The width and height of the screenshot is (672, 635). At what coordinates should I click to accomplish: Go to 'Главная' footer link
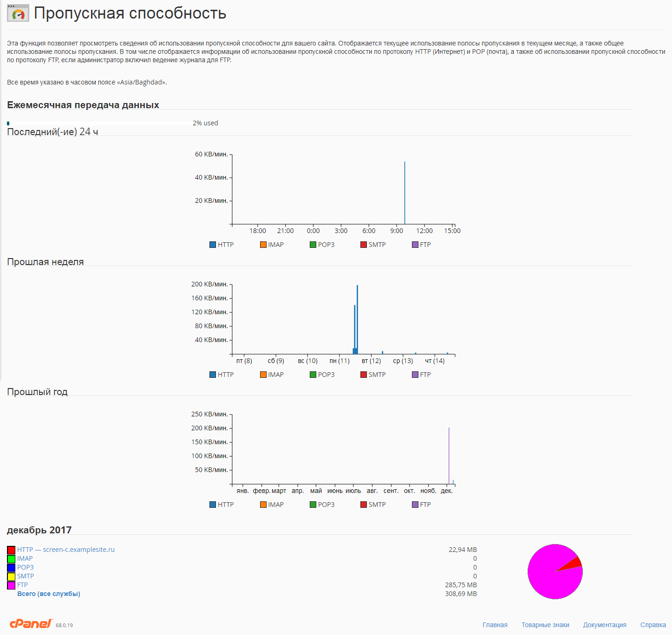click(x=495, y=625)
